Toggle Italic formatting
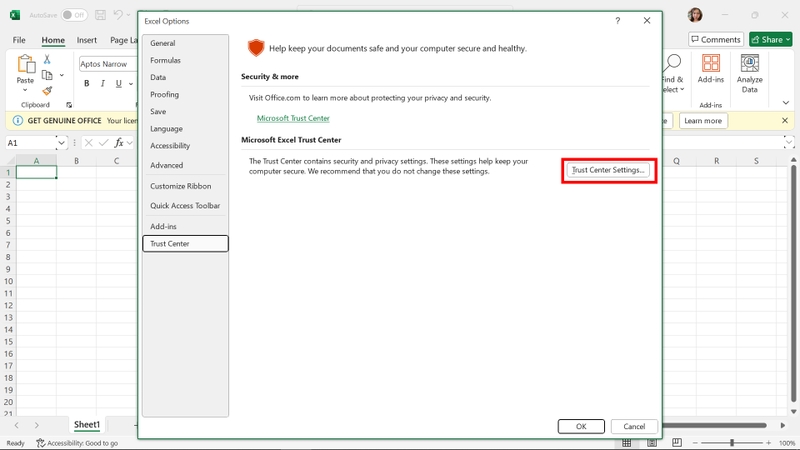The image size is (800, 450). 103,84
